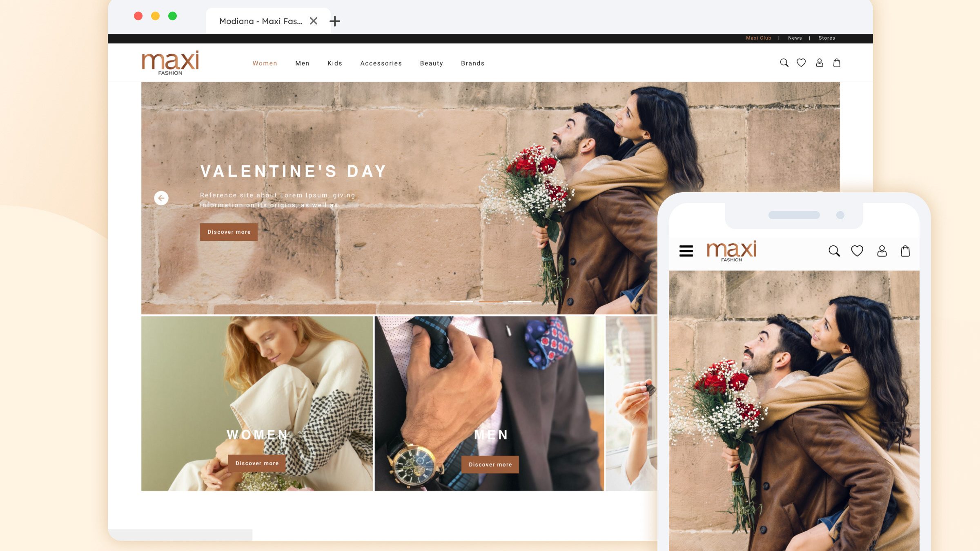
Task: Click the VALENTINE'S DAY banner heading
Action: click(x=294, y=171)
